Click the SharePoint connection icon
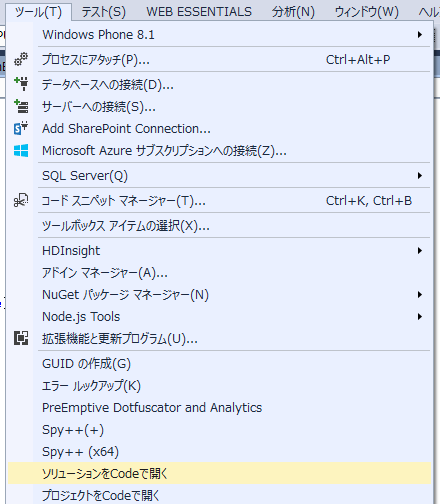Screen dimensions: 440x504 tap(21, 128)
